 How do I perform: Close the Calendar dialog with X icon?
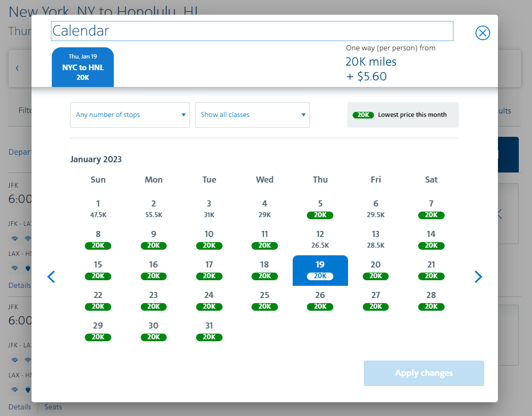pyautogui.click(x=483, y=33)
